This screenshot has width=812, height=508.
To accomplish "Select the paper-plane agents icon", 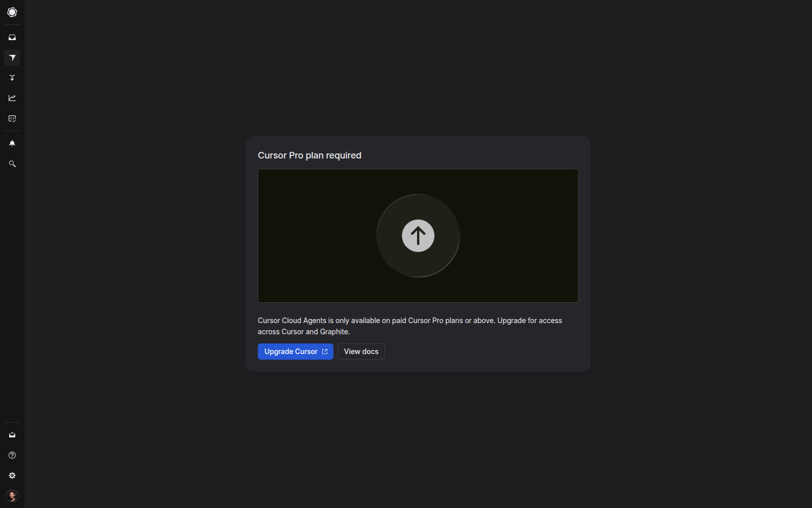I will tap(12, 57).
